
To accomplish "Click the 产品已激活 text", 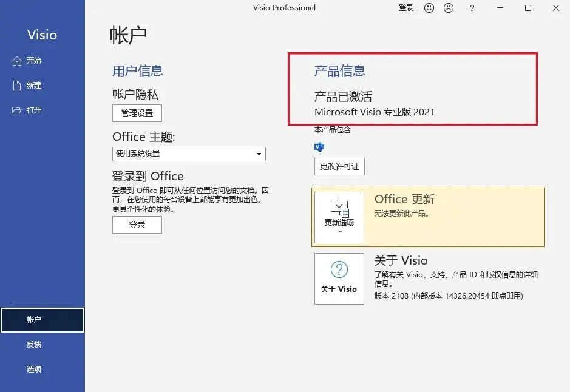I will tap(343, 96).
